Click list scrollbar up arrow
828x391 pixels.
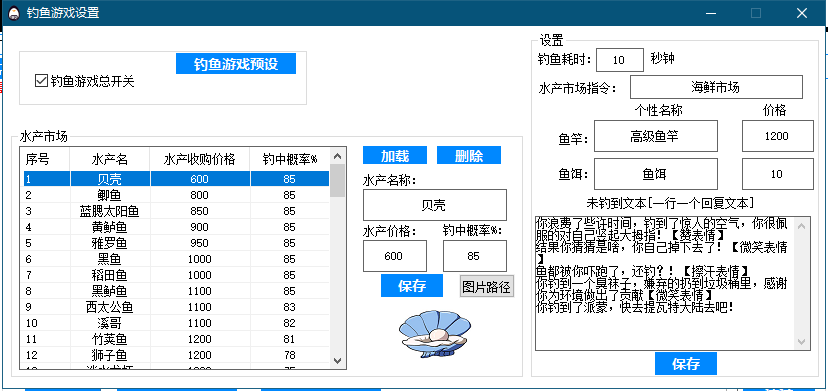[338, 156]
